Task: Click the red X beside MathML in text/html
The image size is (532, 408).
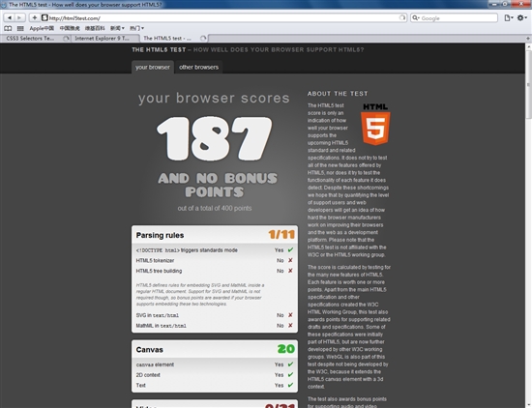Action: tap(290, 325)
